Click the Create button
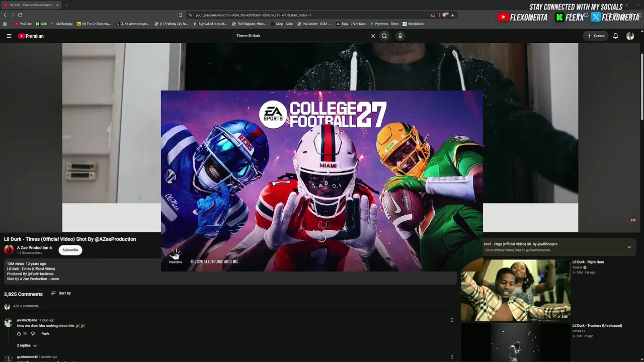This screenshot has height=362, width=644. (x=596, y=36)
